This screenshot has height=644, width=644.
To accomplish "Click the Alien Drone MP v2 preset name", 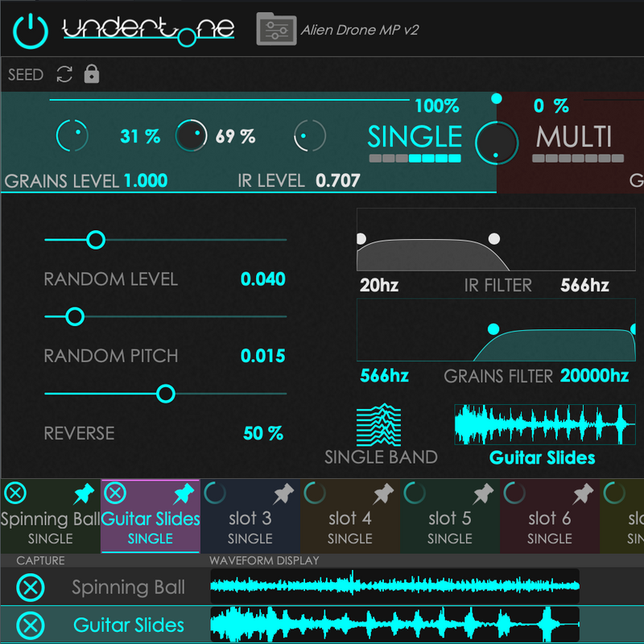I will click(x=360, y=30).
